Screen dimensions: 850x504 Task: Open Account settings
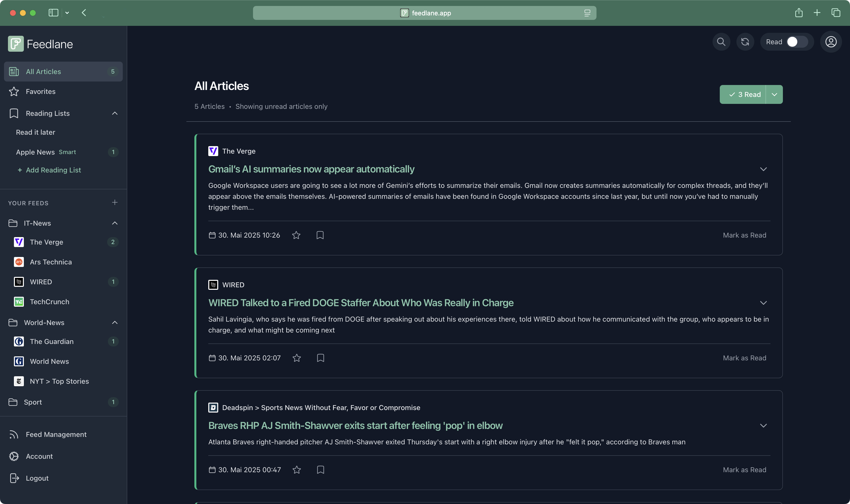63,456
